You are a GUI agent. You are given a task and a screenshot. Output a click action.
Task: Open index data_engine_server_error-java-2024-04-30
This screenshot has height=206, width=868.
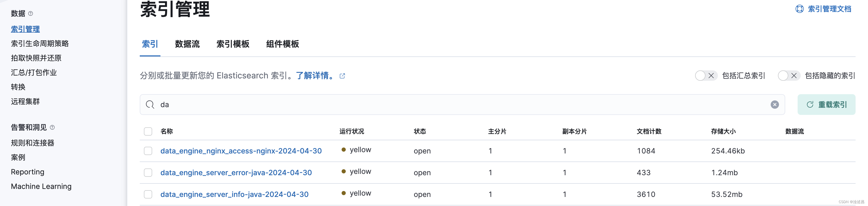coord(236,172)
